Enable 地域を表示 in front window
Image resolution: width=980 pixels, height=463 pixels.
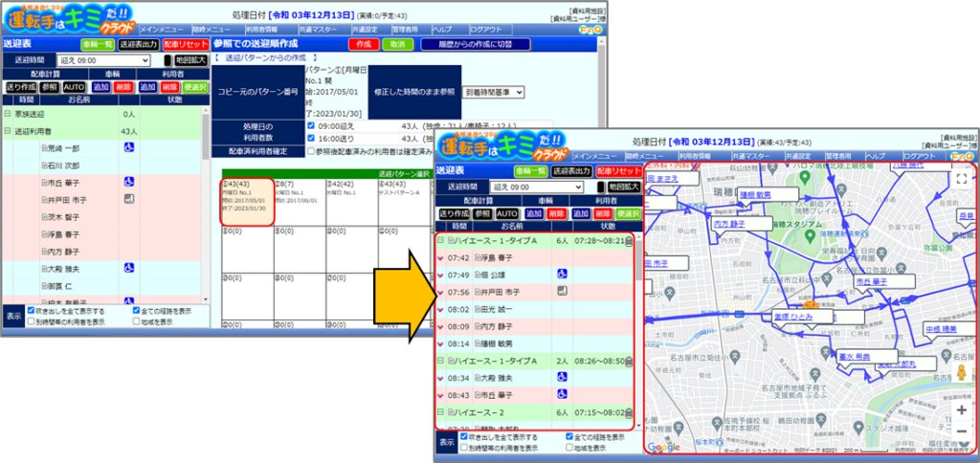coord(569,448)
